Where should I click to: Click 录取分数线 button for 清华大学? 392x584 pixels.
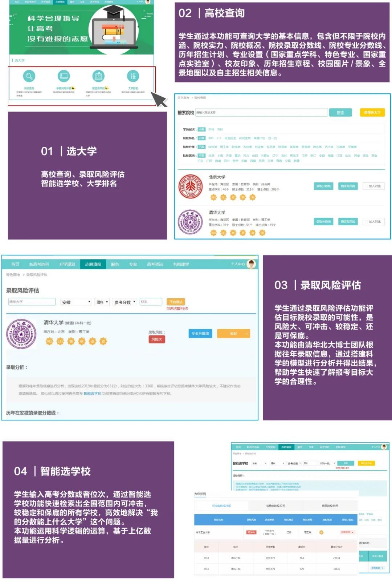pyautogui.click(x=323, y=221)
